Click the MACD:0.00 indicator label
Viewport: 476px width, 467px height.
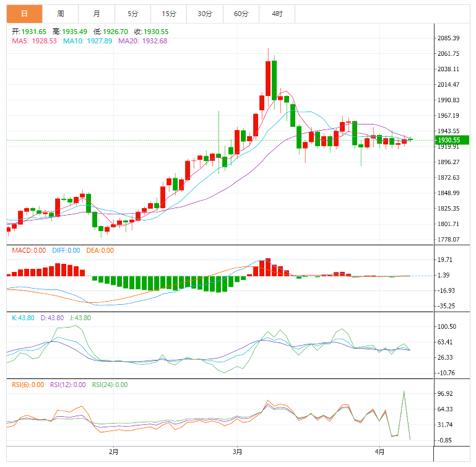(x=29, y=250)
